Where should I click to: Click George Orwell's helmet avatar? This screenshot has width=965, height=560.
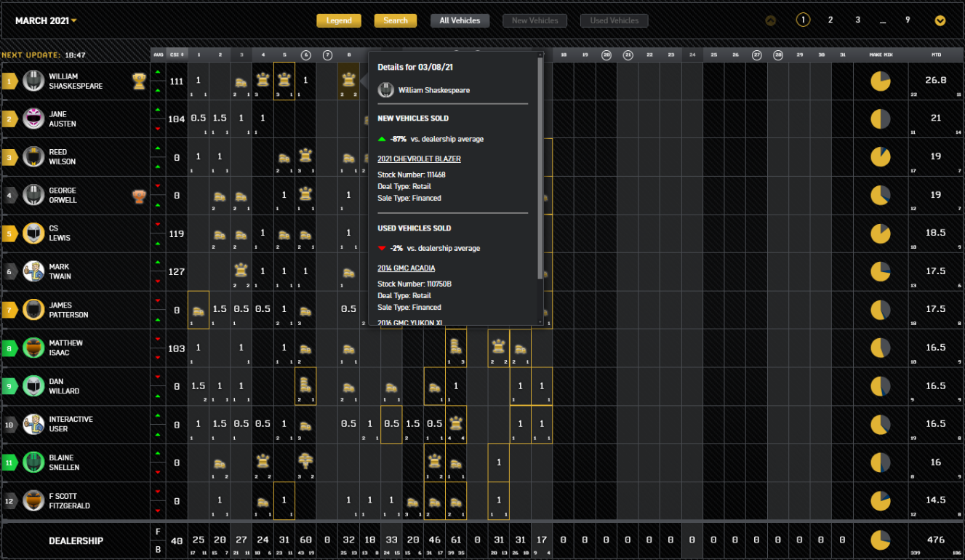[x=33, y=195]
